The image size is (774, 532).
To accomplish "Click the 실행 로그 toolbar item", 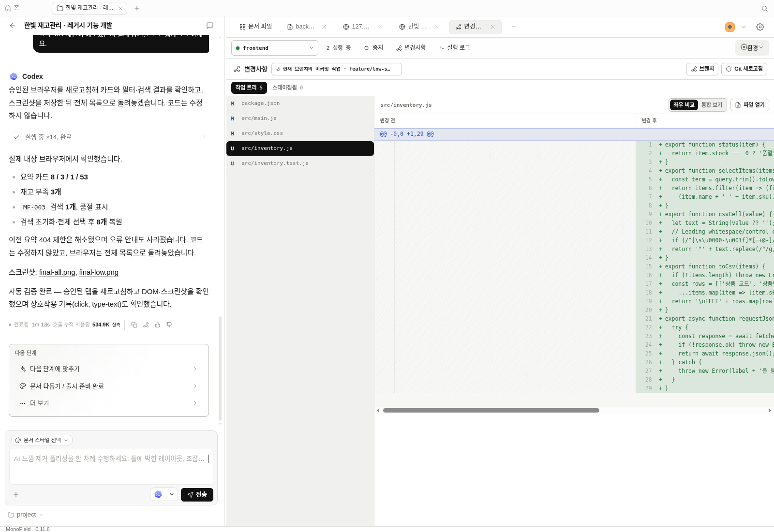I will pyautogui.click(x=455, y=47).
